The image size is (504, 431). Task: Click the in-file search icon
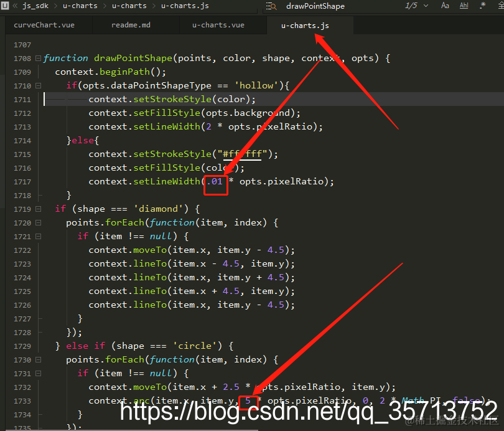click(x=271, y=6)
